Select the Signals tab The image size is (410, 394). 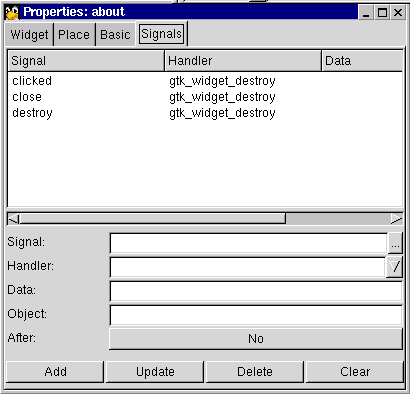(162, 34)
